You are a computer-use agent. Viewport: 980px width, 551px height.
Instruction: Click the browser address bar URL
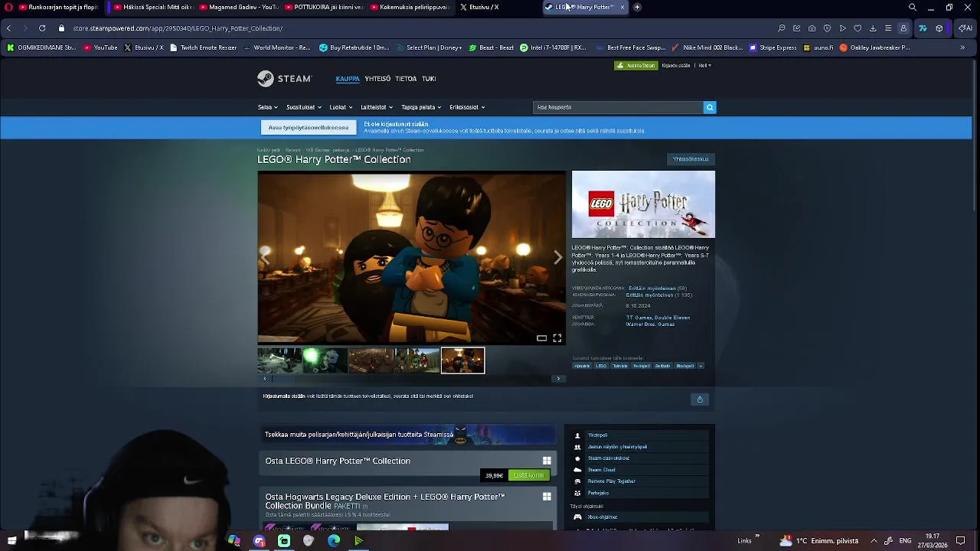(178, 28)
